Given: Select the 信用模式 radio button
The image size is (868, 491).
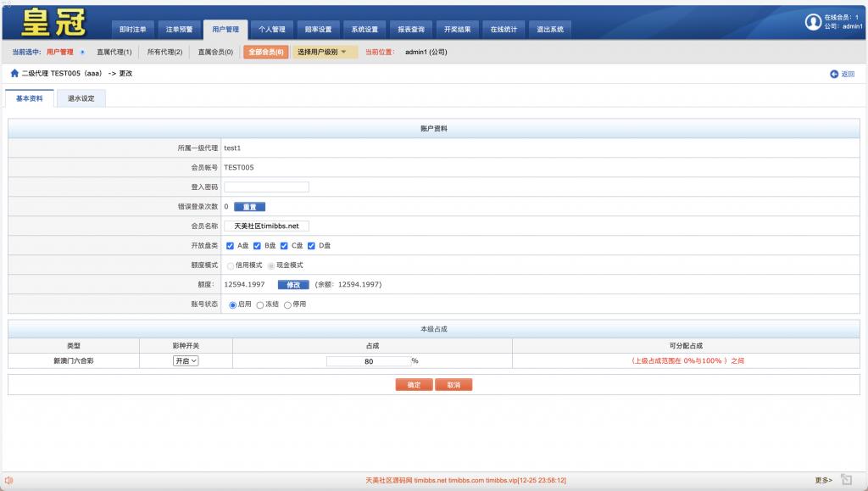Looking at the screenshot, I should point(231,265).
